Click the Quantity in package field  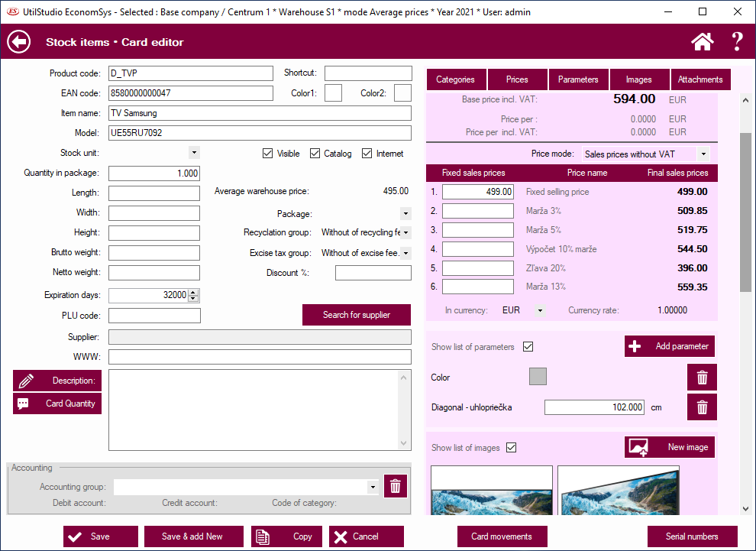click(154, 173)
